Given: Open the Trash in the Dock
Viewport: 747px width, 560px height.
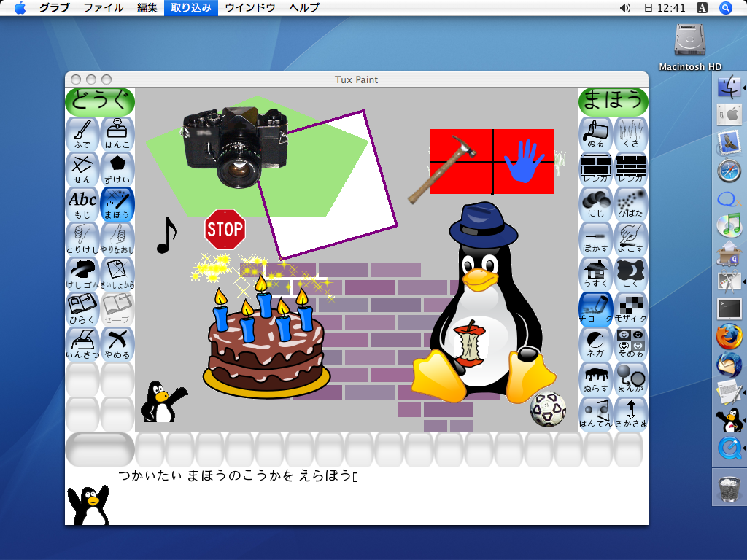Looking at the screenshot, I should click(x=729, y=489).
